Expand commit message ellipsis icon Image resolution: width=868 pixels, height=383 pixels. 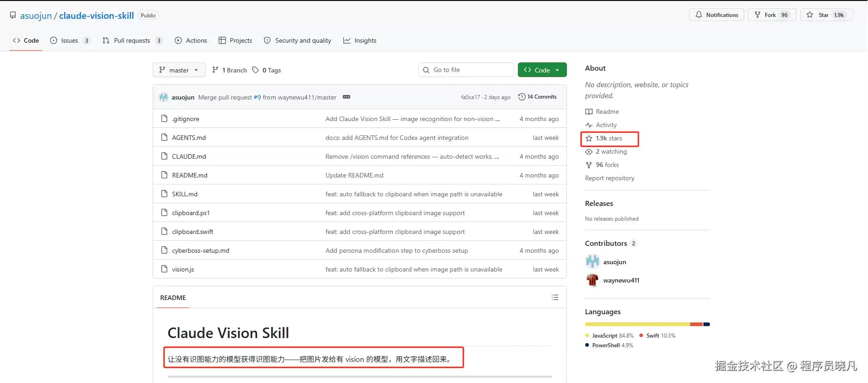(346, 97)
